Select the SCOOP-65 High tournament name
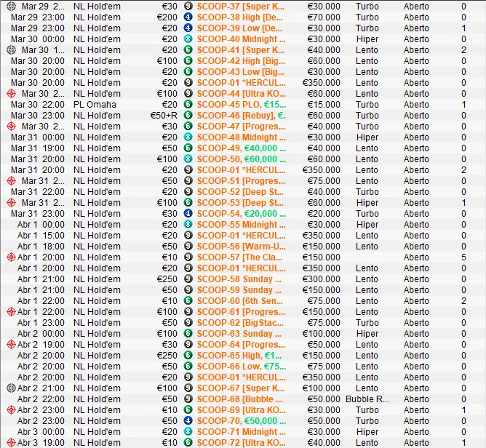 pyautogui.click(x=240, y=355)
